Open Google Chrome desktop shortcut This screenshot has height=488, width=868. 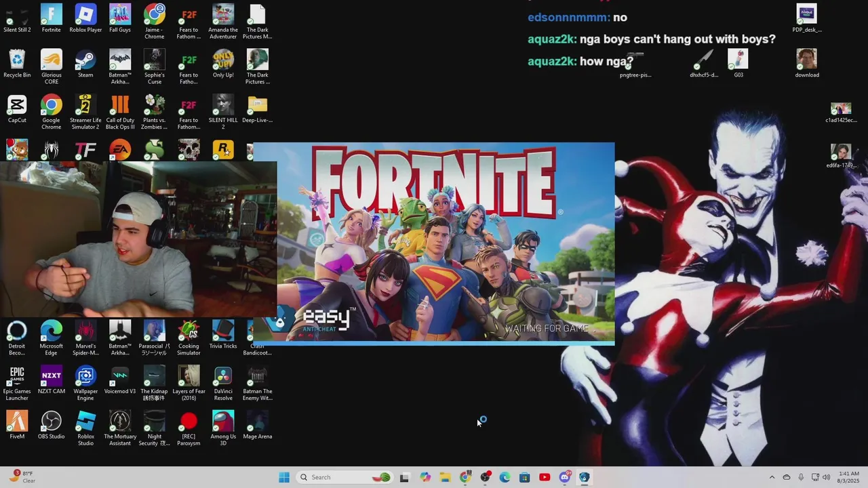coord(52,112)
